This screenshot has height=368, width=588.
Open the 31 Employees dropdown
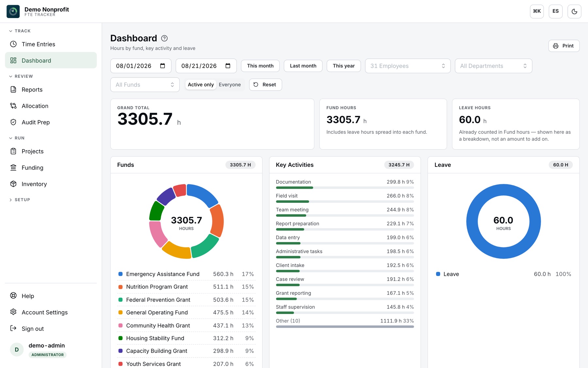coord(408,66)
